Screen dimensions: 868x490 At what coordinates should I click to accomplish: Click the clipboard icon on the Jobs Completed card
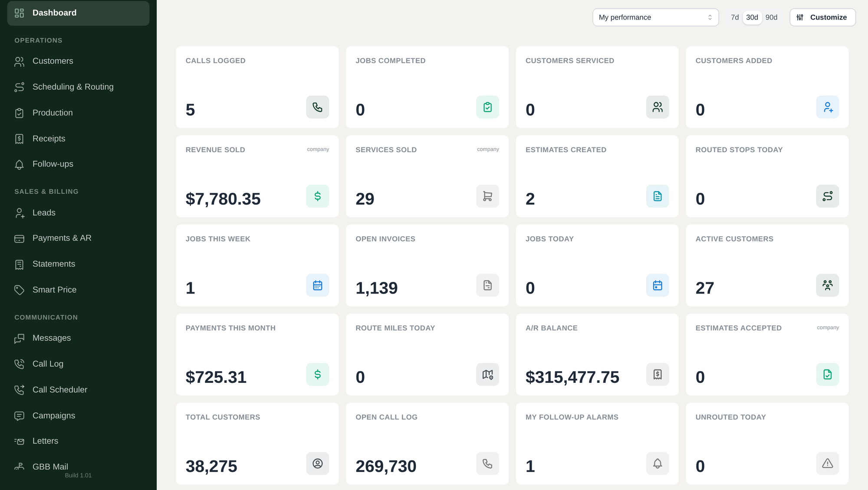[487, 107]
